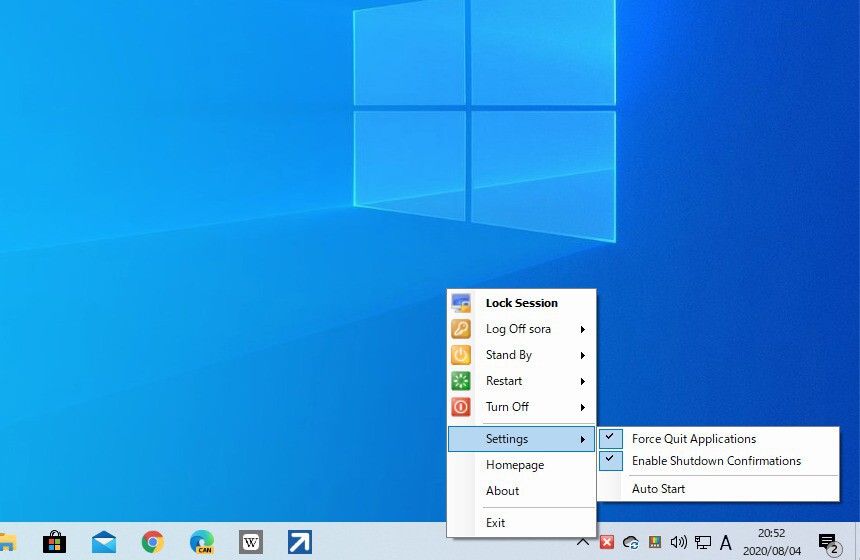Open the Homepage link in the menu

pos(515,465)
